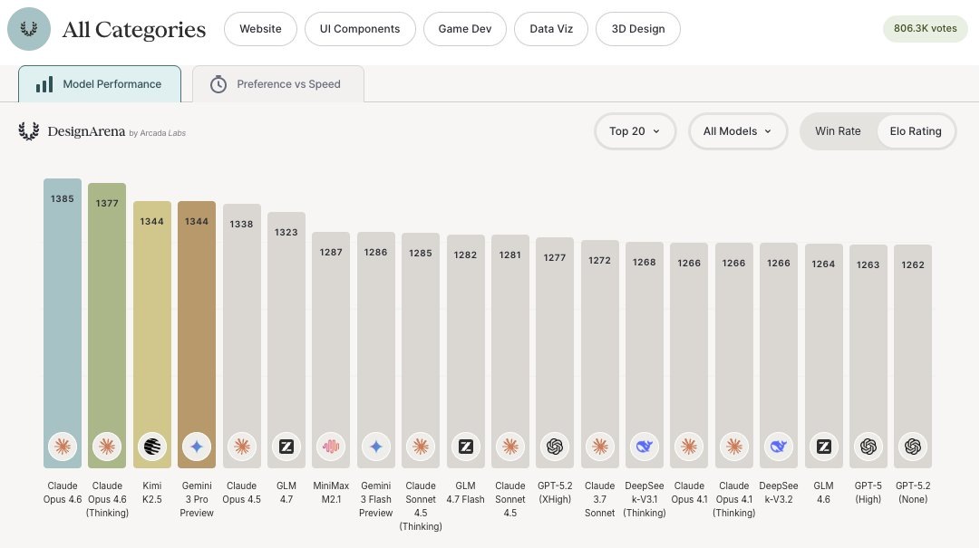Click the GPT-5.2 (XHigh) OpenAI icon

point(555,446)
